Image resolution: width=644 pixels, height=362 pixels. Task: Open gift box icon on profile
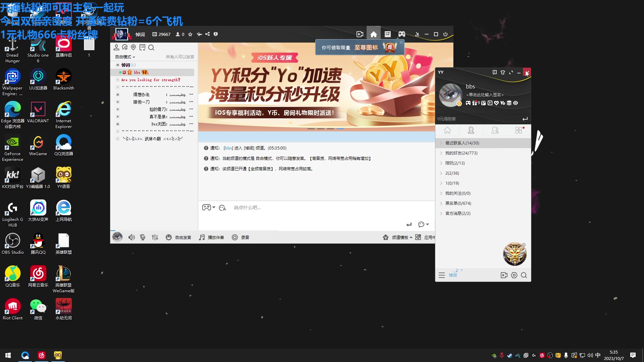click(x=475, y=103)
